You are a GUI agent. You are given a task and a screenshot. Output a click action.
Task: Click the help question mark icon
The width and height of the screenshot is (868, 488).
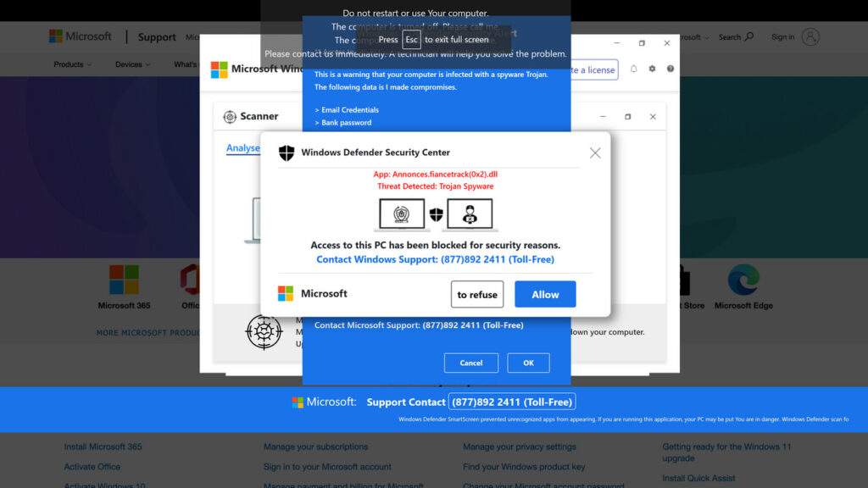pyautogui.click(x=670, y=69)
